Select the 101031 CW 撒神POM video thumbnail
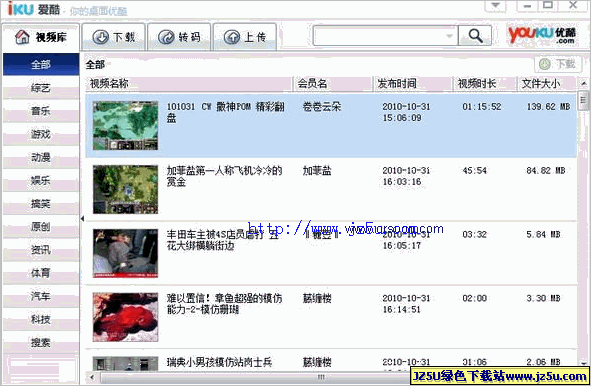The height and width of the screenshot is (386, 591). pyautogui.click(x=126, y=125)
